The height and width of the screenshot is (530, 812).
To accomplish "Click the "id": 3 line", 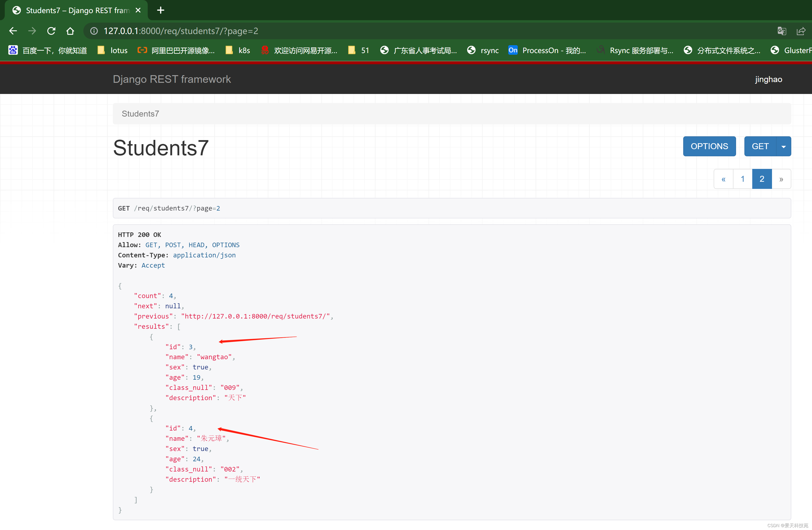I will [x=180, y=347].
